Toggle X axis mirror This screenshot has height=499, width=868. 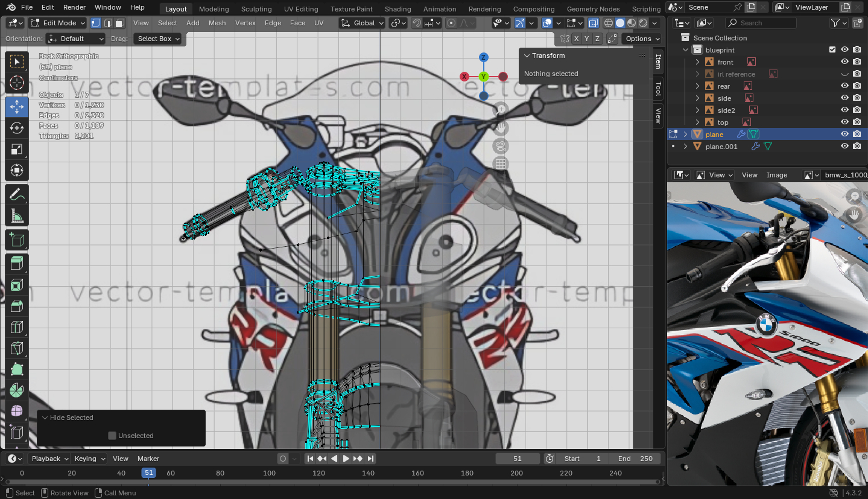577,39
